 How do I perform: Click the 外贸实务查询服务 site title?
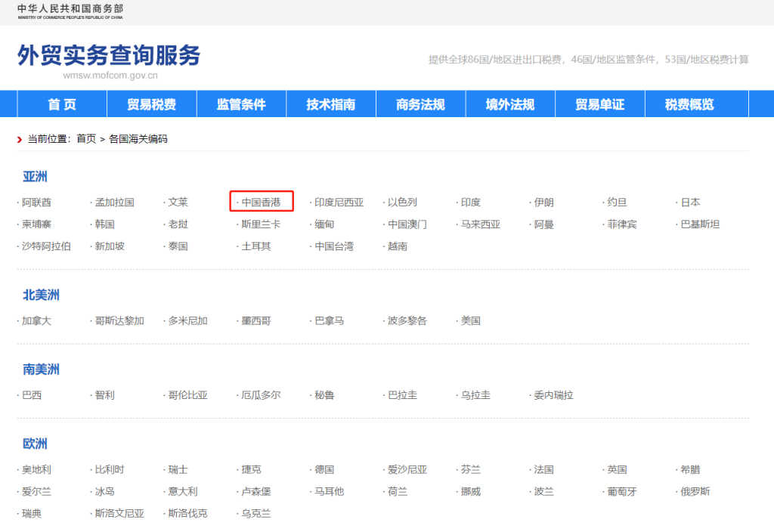click(x=109, y=54)
